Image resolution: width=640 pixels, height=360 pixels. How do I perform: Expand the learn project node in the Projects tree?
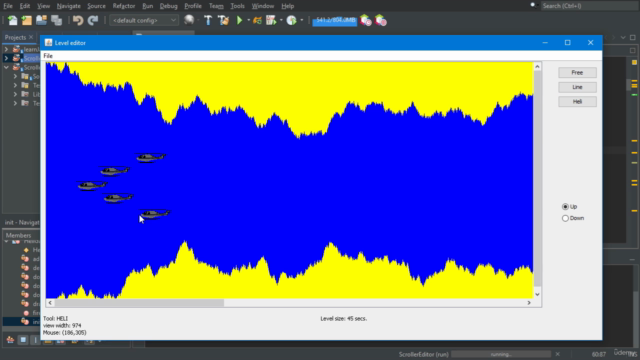point(6,49)
